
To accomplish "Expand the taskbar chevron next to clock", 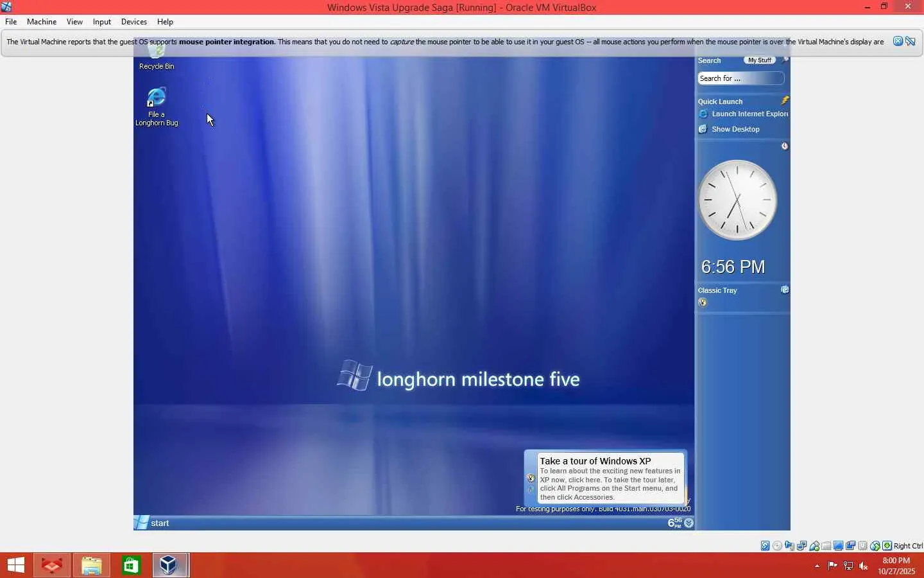I will pyautogui.click(x=689, y=523).
